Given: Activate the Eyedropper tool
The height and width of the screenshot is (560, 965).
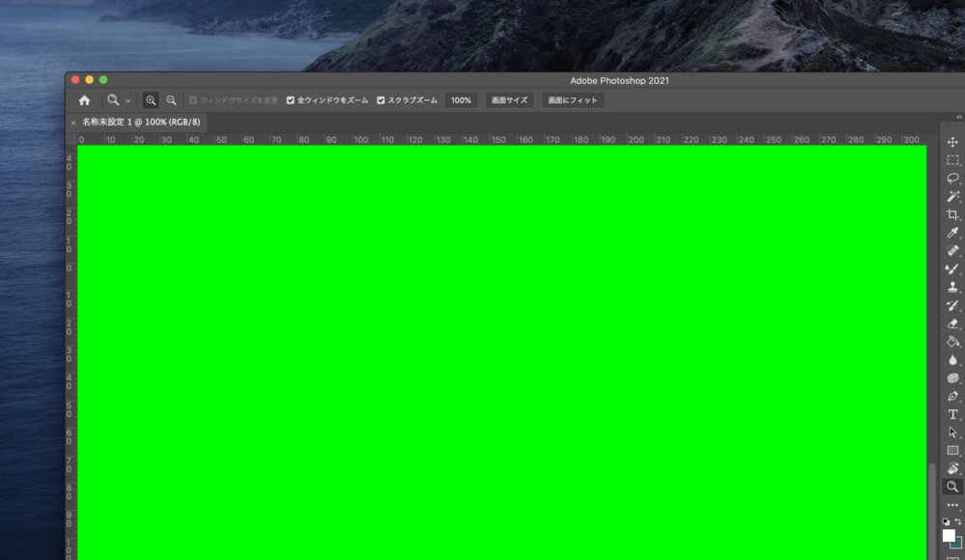Looking at the screenshot, I should 952,233.
